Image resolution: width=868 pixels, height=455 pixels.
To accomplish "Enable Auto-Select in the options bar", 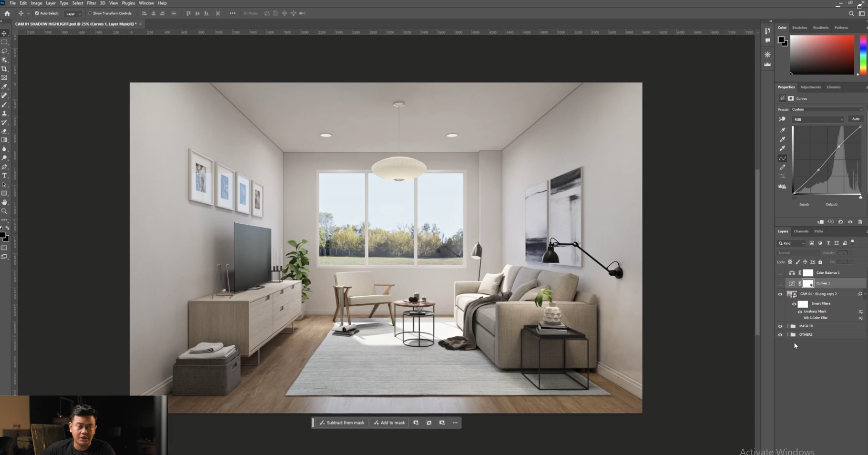I will [x=38, y=13].
